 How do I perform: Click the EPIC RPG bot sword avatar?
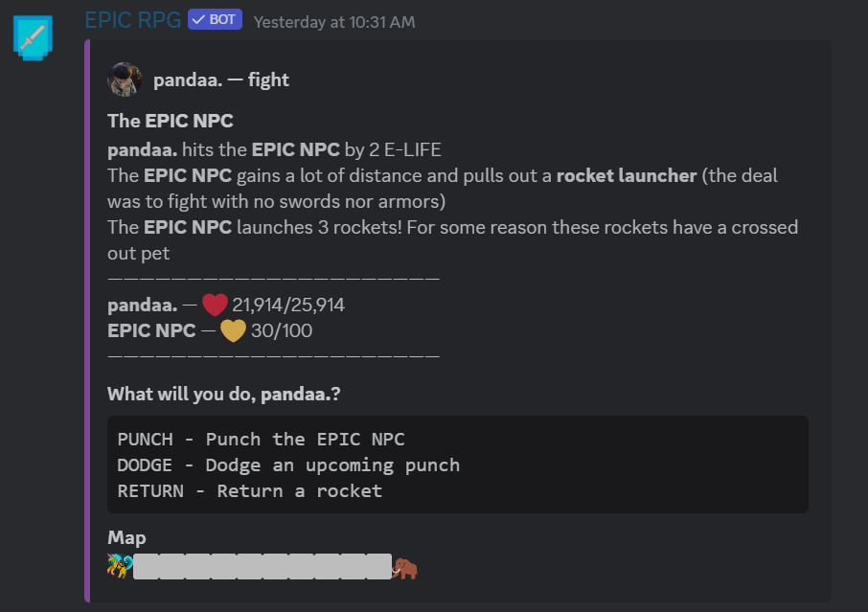pyautogui.click(x=34, y=37)
